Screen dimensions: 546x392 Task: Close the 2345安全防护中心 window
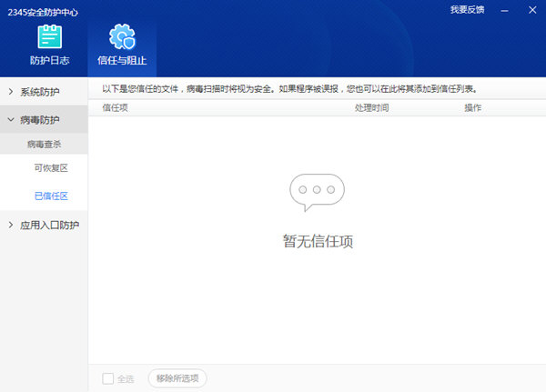[x=531, y=9]
